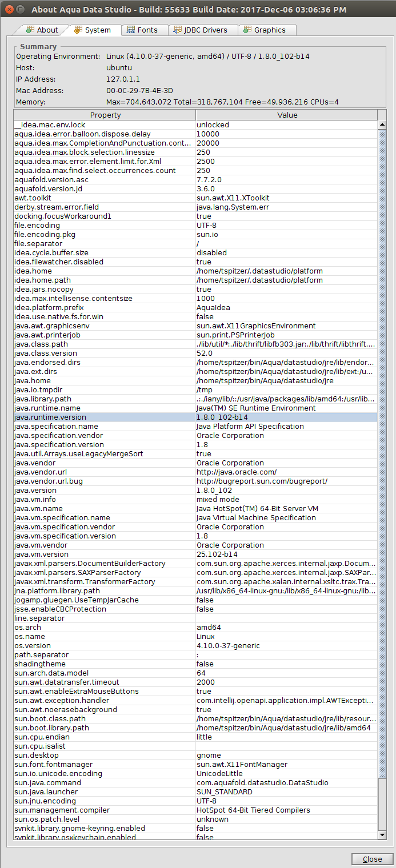Click the System tab icon
The height and width of the screenshot is (868, 396).
coord(78,30)
